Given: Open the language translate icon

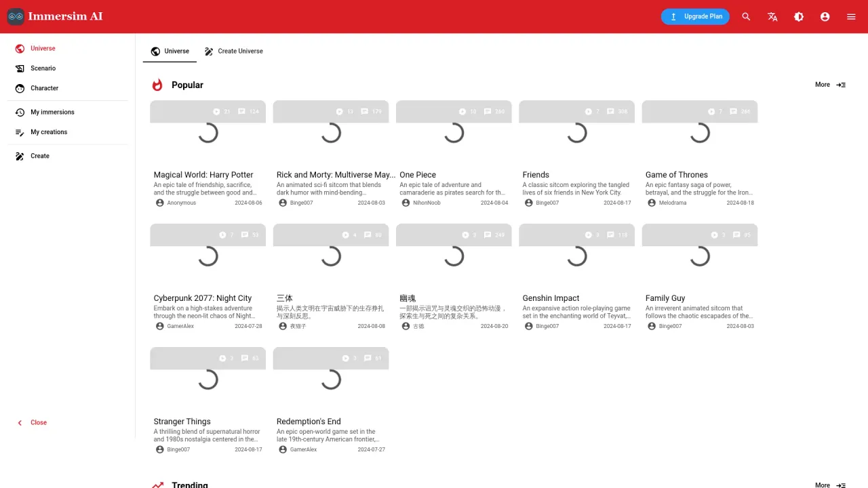Looking at the screenshot, I should coord(772,17).
